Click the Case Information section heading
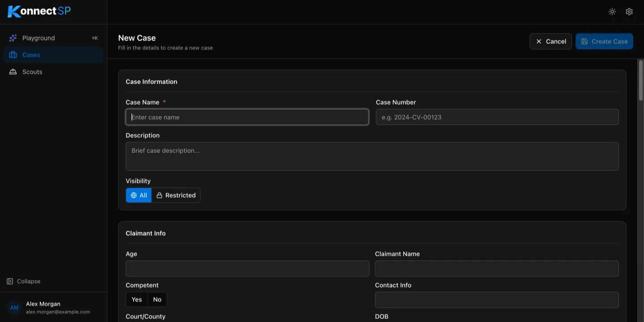The height and width of the screenshot is (322, 644). [x=152, y=82]
